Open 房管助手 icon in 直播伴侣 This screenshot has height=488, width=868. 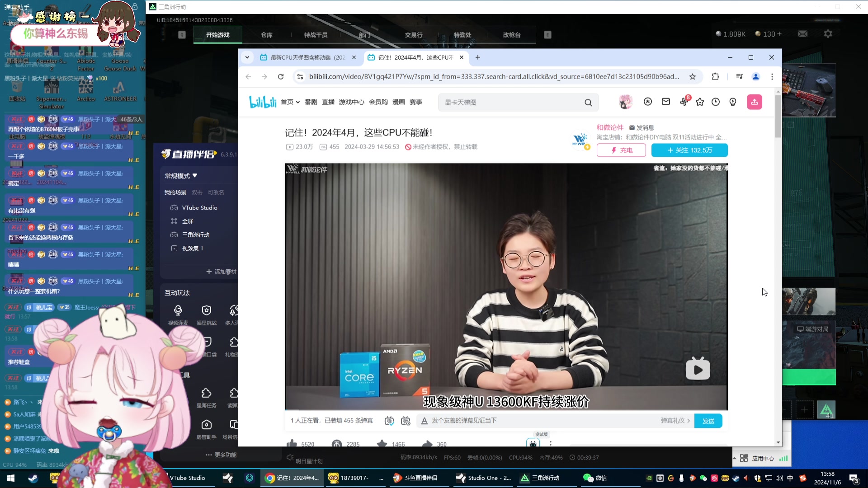[207, 425]
